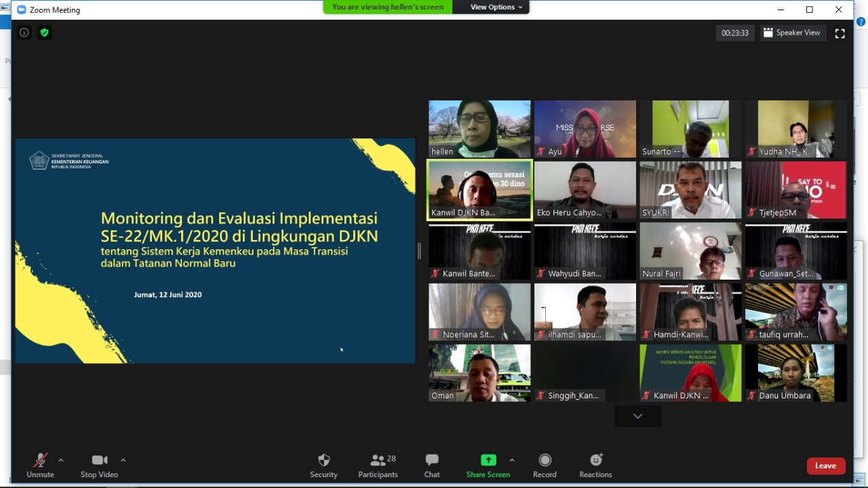
Task: Show next page of participant videos
Action: coord(637,416)
